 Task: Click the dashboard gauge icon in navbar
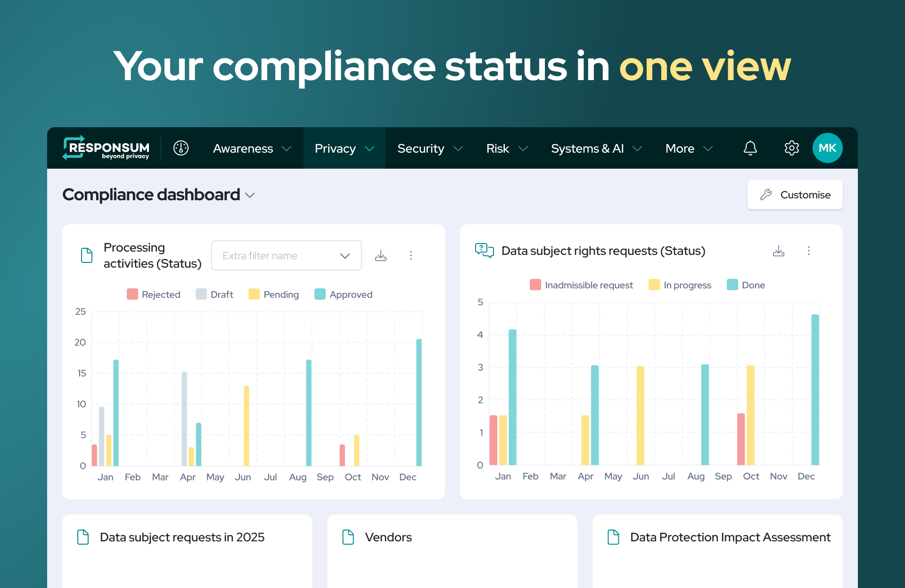point(181,148)
